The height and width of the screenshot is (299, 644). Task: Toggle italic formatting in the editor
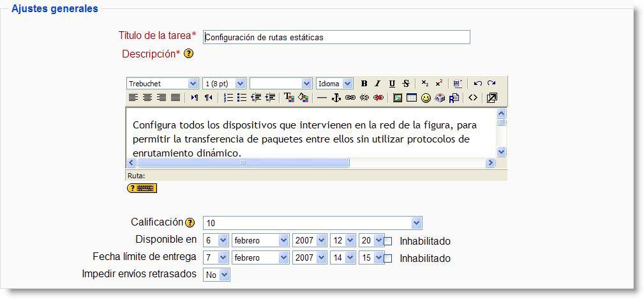pos(377,84)
